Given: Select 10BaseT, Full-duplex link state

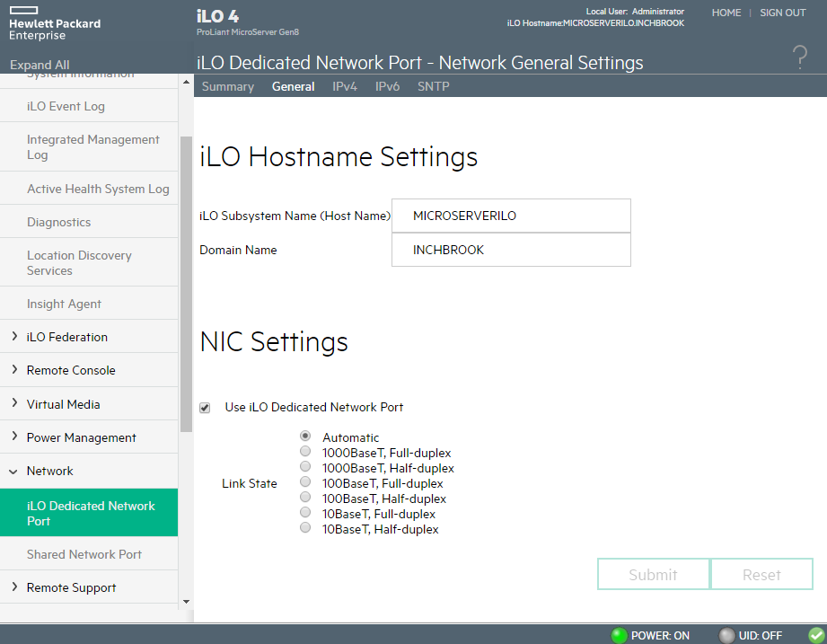Looking at the screenshot, I should (x=305, y=513).
